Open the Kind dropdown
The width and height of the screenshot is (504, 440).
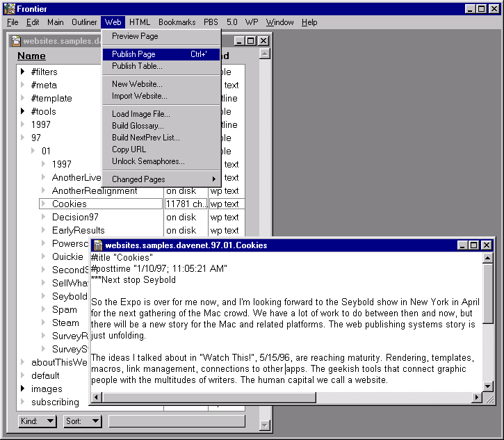(38, 421)
